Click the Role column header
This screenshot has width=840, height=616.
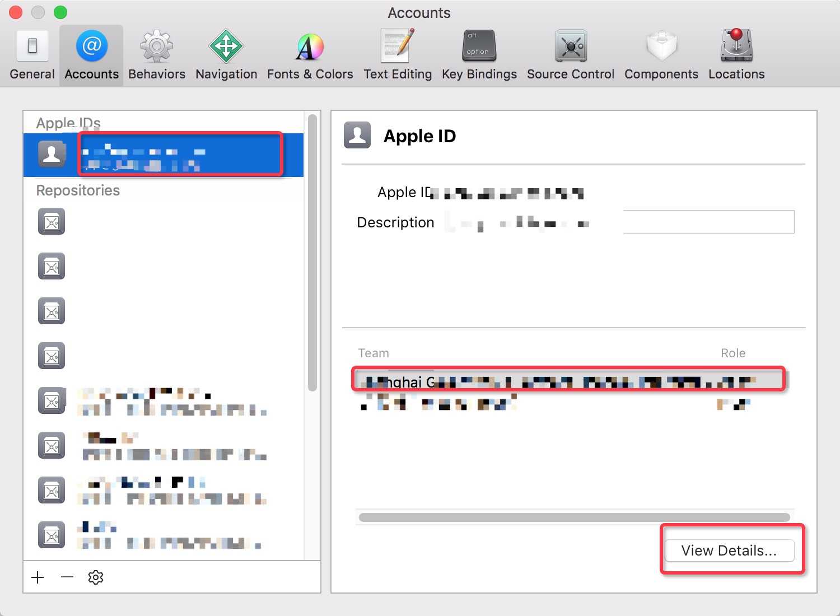point(733,353)
